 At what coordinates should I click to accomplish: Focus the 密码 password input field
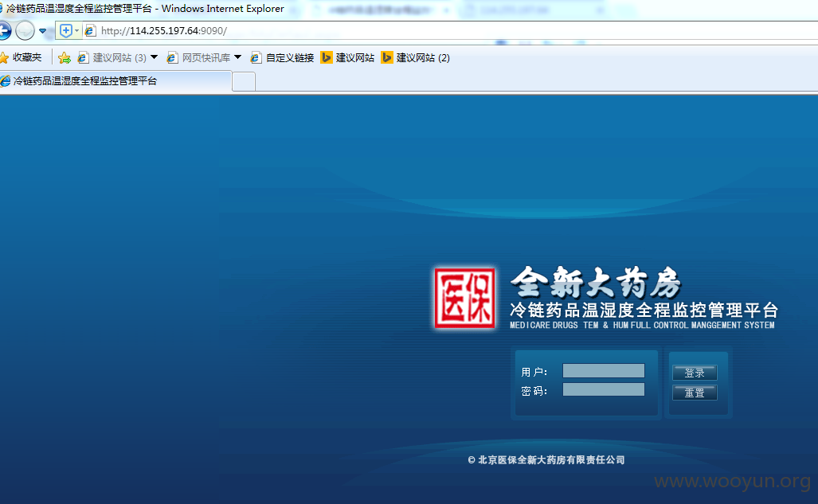point(604,389)
